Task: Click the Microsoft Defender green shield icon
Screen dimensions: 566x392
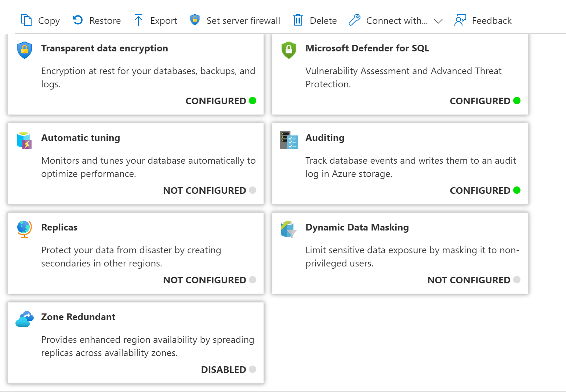Action: point(289,50)
